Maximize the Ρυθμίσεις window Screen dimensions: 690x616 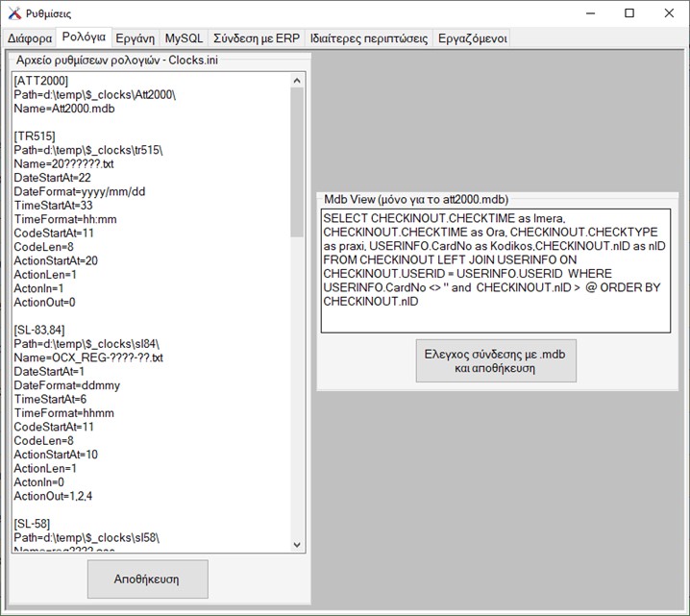coord(629,13)
